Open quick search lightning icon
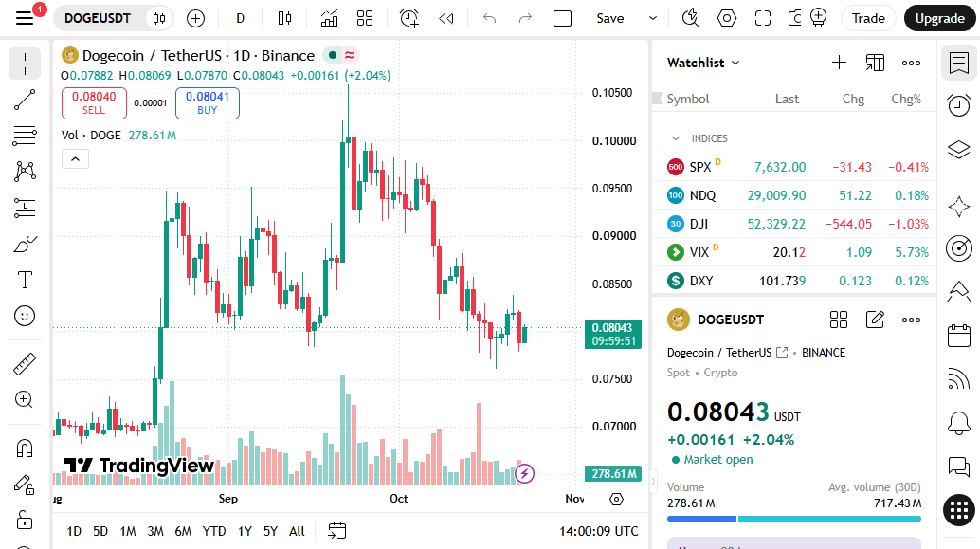 [691, 18]
